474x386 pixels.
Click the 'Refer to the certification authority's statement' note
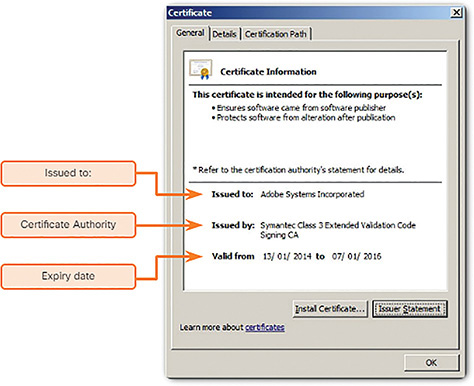(x=298, y=170)
